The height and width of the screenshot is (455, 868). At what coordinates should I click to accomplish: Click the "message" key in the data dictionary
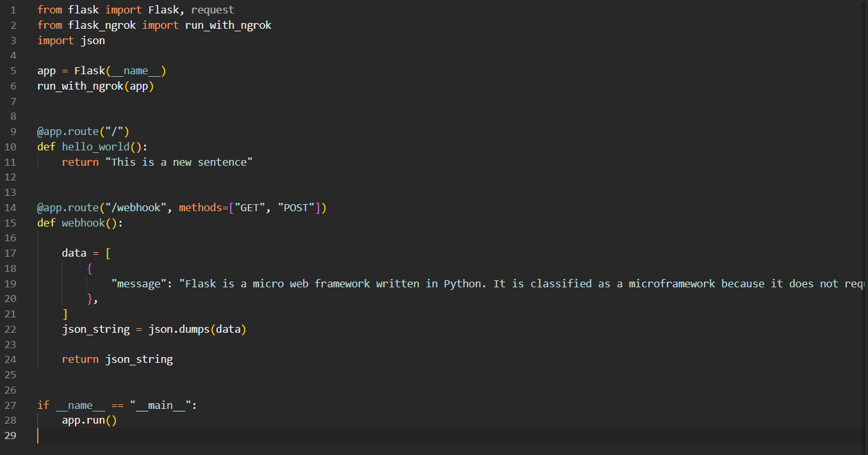click(138, 283)
